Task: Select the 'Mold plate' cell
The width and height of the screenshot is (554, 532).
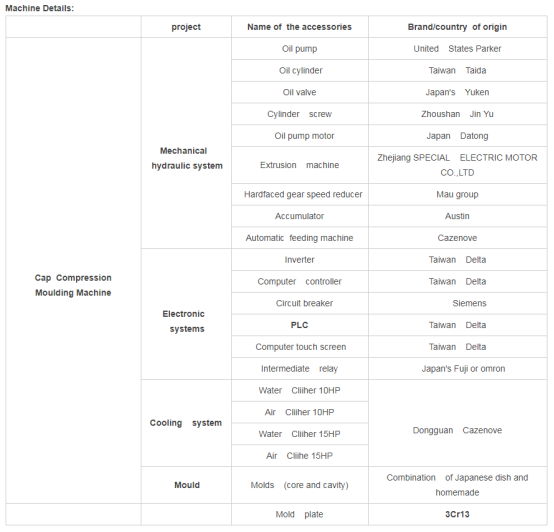Action: coord(300,514)
